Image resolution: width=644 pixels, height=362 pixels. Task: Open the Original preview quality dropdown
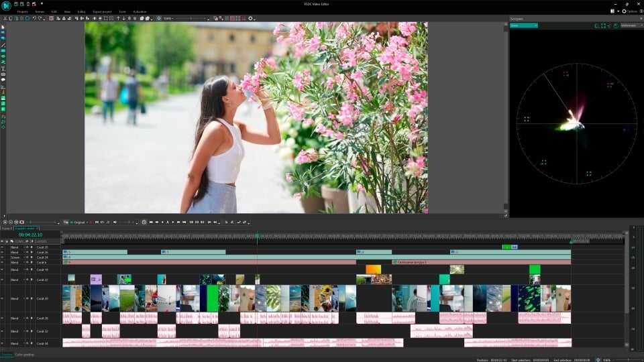79,222
